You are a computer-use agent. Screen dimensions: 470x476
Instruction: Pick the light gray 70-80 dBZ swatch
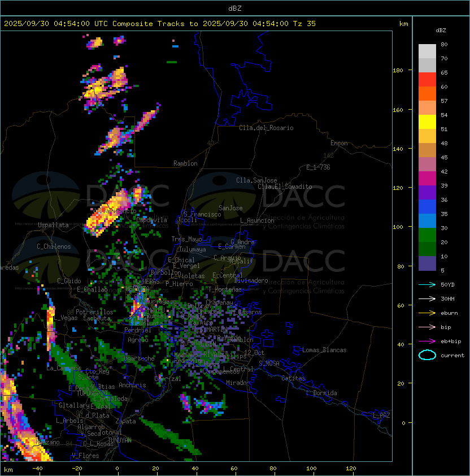pyautogui.click(x=427, y=51)
